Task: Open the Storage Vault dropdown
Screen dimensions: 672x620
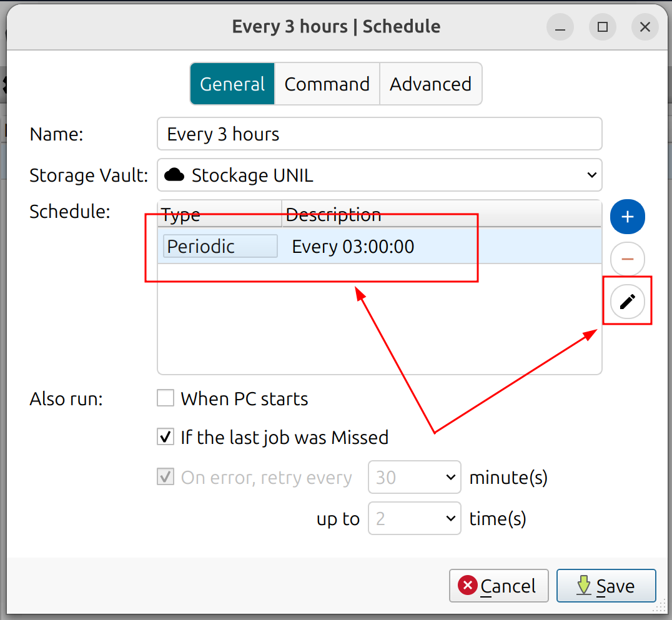Action: (380, 175)
